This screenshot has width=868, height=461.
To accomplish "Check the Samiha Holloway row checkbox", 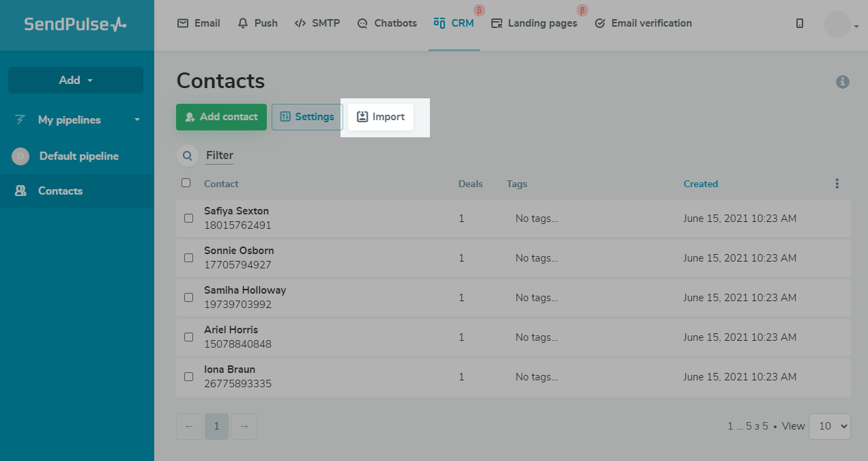I will coord(189,298).
